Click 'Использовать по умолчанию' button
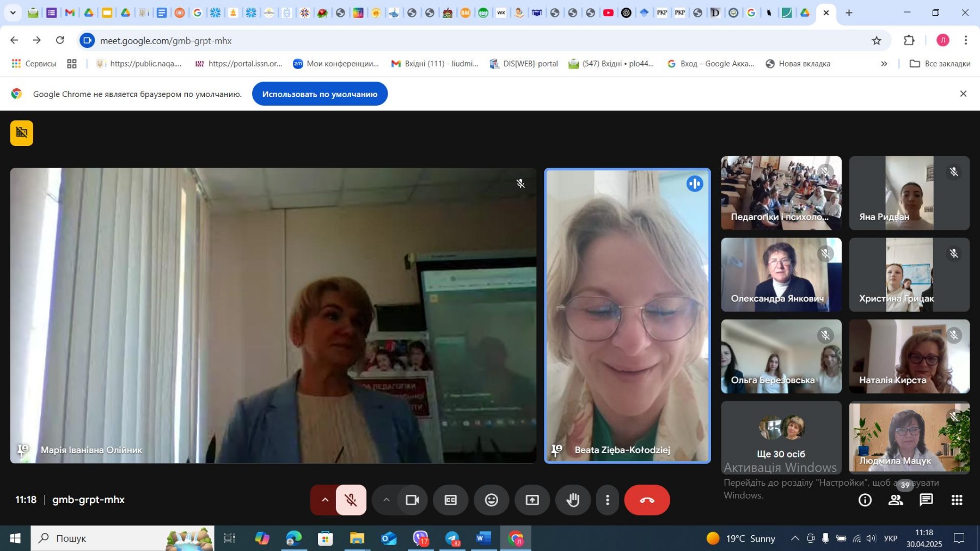 coord(320,94)
